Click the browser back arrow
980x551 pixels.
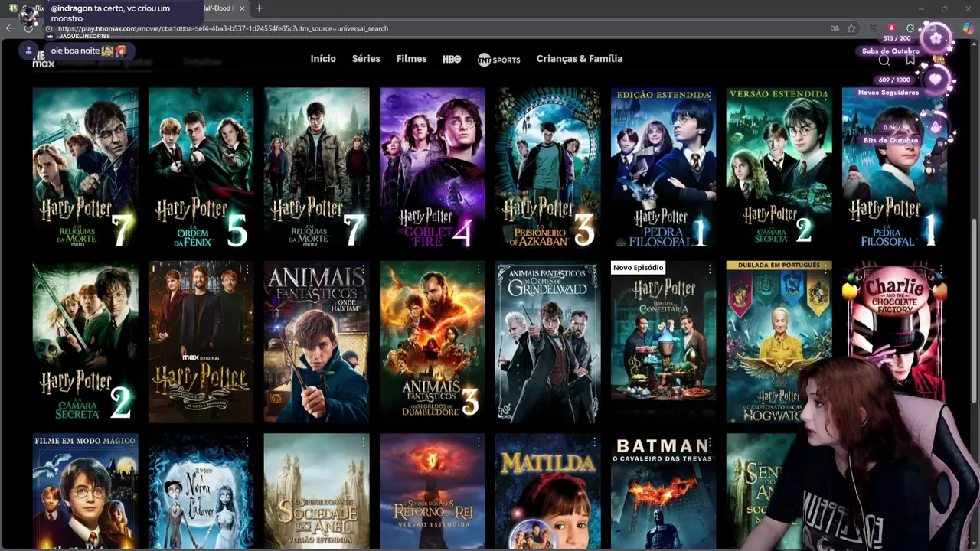click(x=10, y=28)
